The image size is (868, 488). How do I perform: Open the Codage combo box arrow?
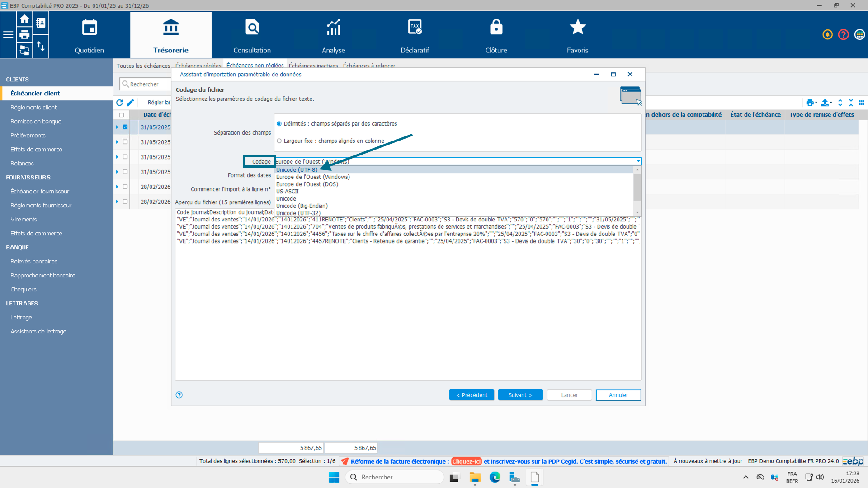pos(638,161)
